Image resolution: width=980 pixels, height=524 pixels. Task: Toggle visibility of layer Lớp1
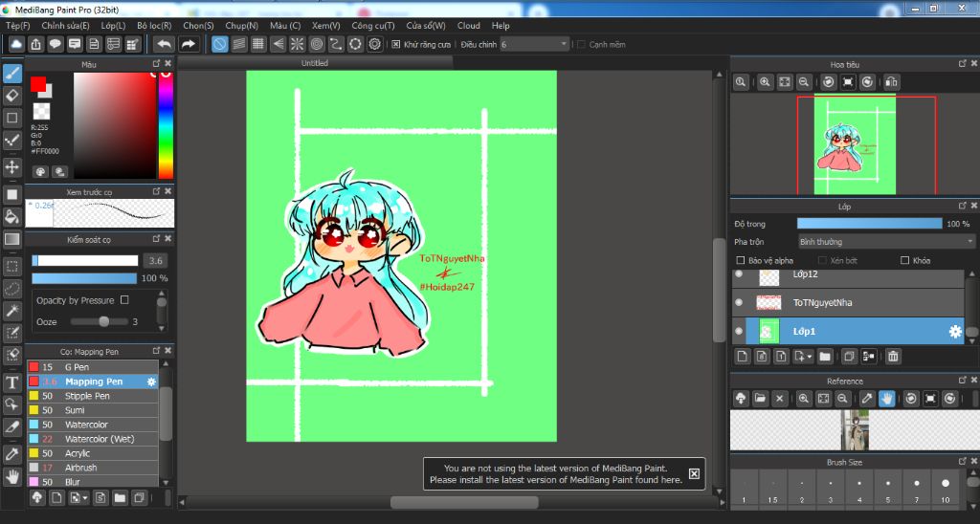point(739,331)
